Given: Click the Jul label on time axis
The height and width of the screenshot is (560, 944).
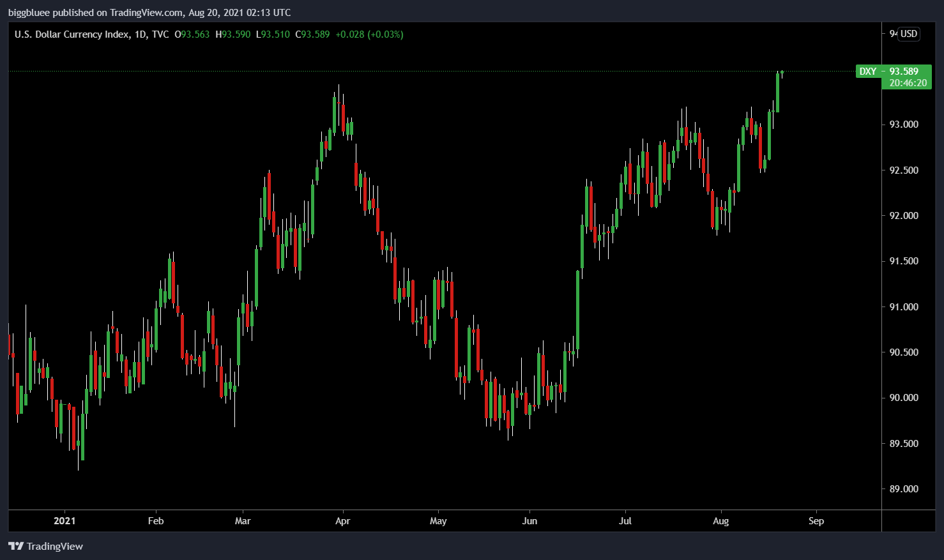Looking at the screenshot, I should coord(625,521).
